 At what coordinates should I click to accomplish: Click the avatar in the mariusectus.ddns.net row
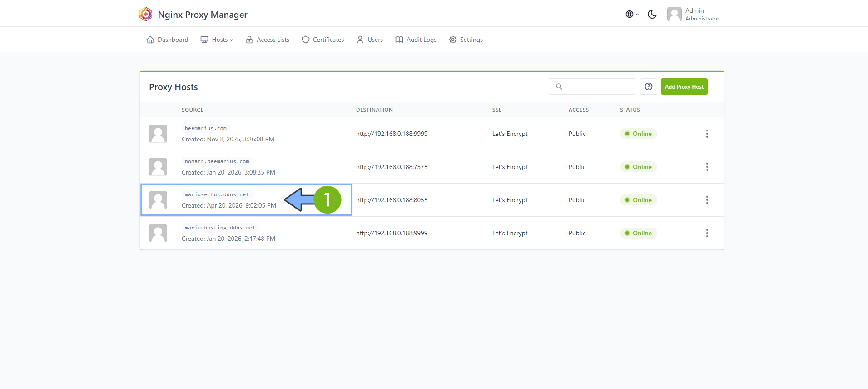click(158, 200)
